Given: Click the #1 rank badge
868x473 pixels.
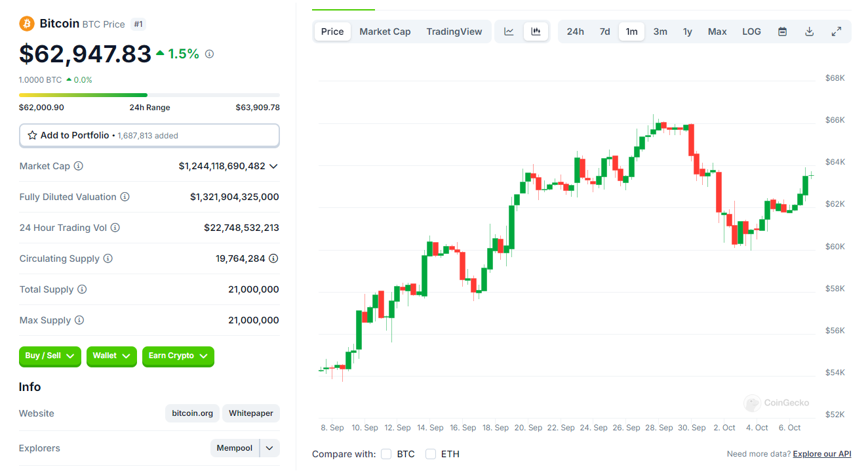Looking at the screenshot, I should click(138, 24).
